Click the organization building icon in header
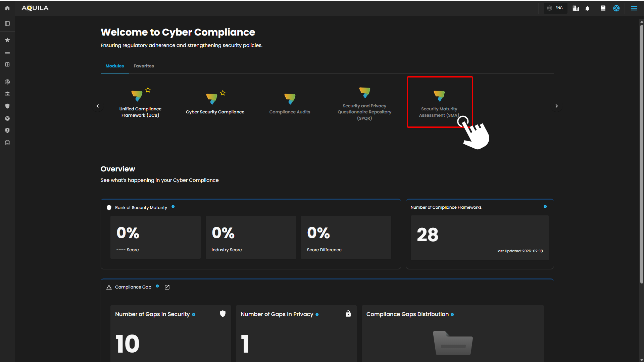The height and width of the screenshot is (362, 644). coord(576,8)
